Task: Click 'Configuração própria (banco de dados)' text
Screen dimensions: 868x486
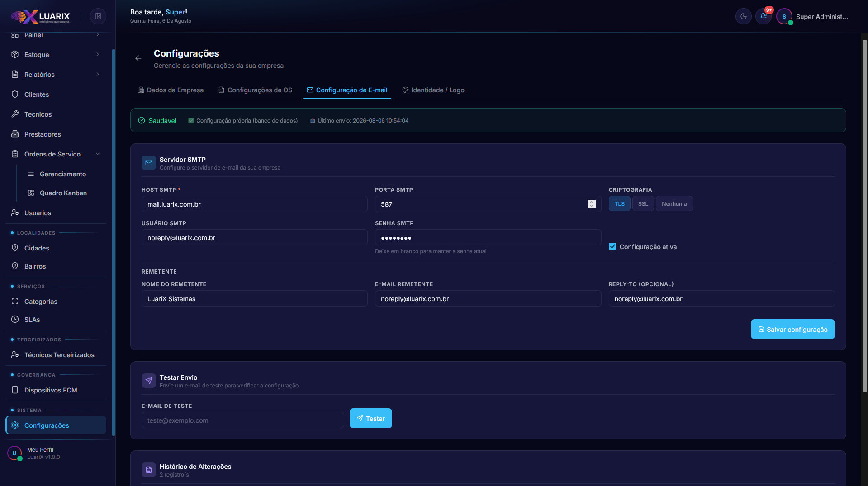Action: click(x=247, y=120)
